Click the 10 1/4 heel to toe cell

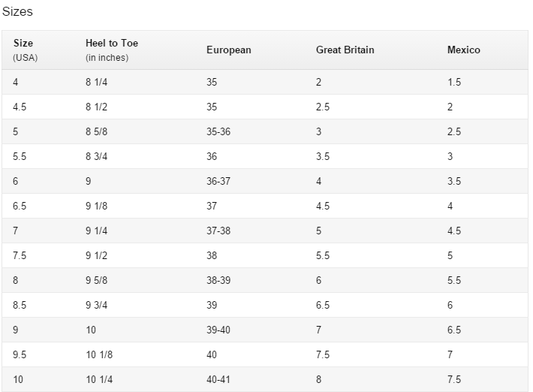[98, 380]
